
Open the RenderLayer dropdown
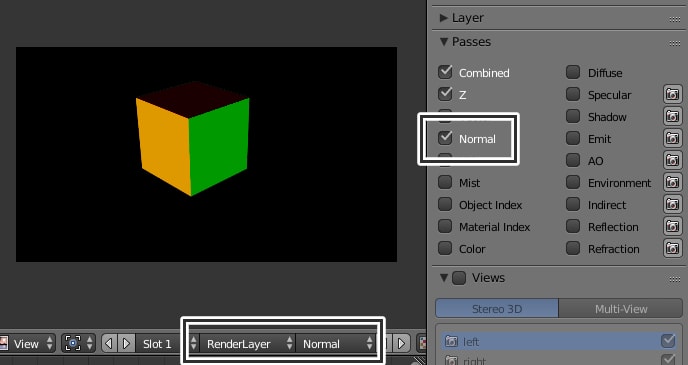242,344
